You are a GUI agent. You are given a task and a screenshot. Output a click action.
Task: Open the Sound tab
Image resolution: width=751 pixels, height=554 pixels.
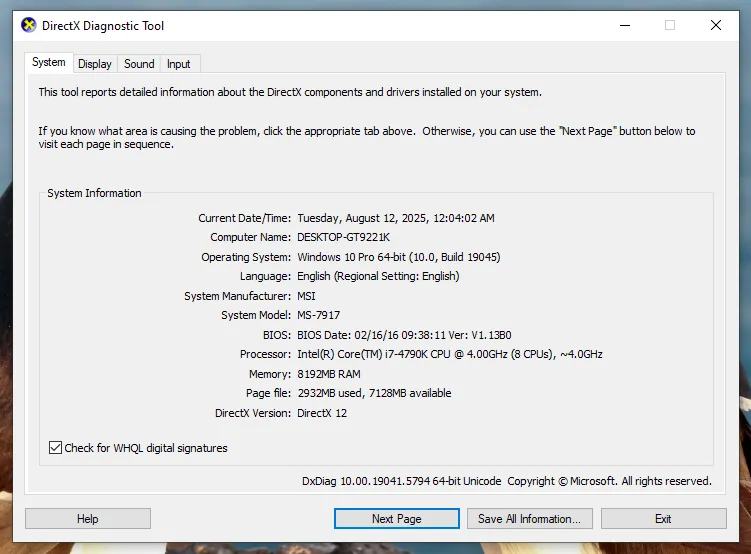click(x=139, y=64)
